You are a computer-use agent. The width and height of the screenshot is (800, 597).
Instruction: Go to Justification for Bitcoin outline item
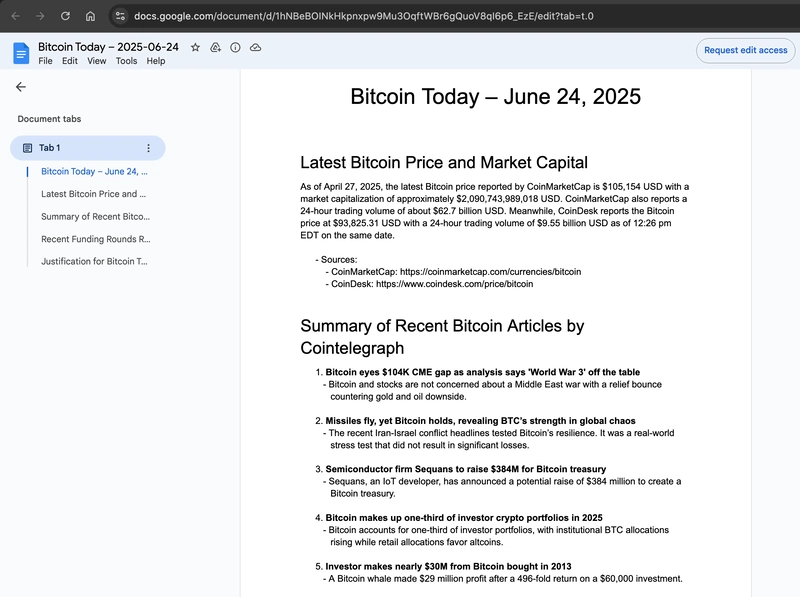click(94, 261)
